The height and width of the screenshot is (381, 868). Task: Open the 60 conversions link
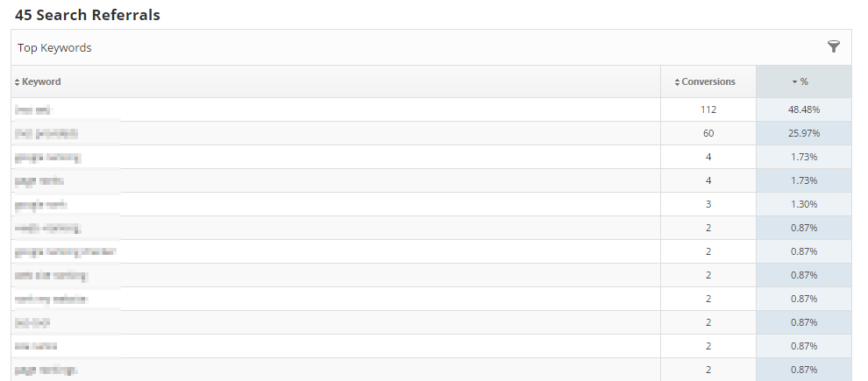click(708, 133)
